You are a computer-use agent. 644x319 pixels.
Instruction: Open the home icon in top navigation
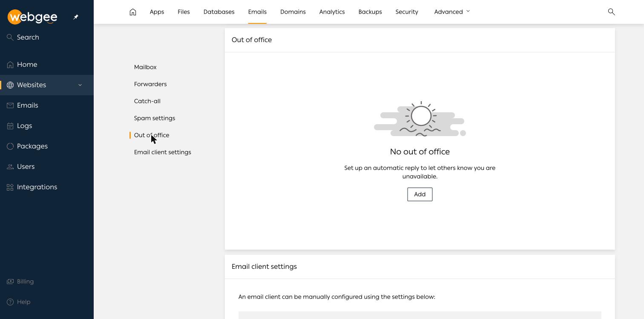[133, 12]
